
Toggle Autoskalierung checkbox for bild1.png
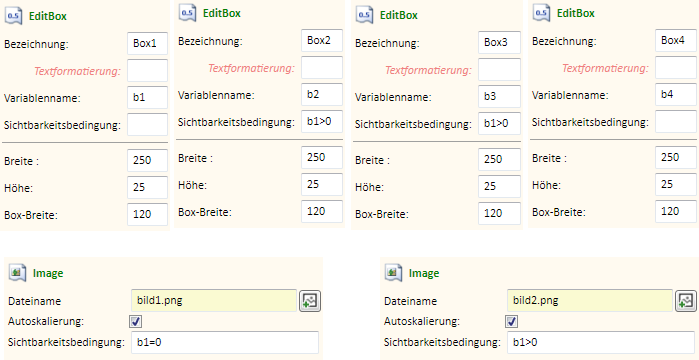136,321
